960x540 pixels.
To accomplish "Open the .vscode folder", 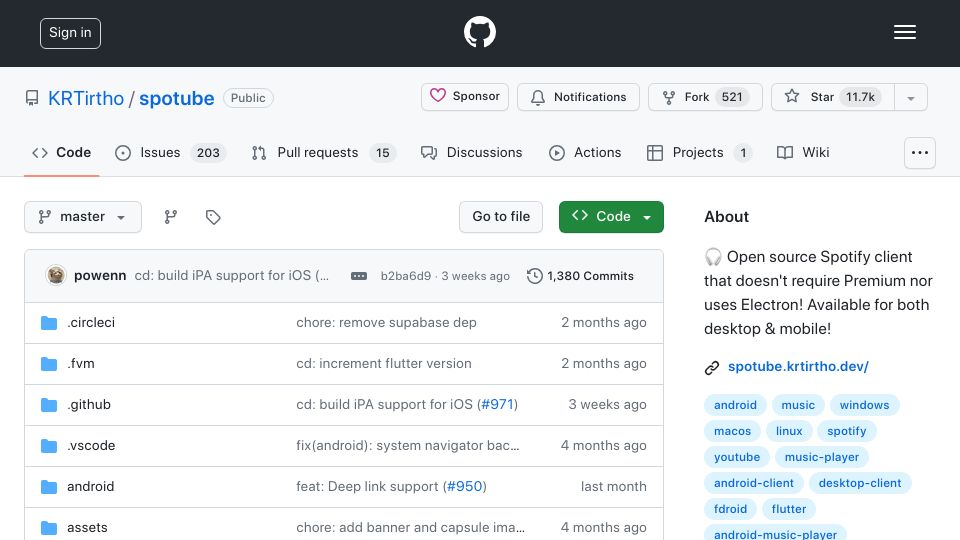I will pyautogui.click(x=91, y=446).
